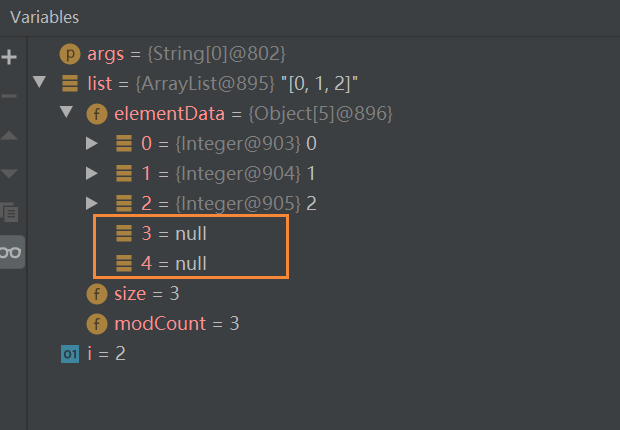Select the Variables panel title

44,17
